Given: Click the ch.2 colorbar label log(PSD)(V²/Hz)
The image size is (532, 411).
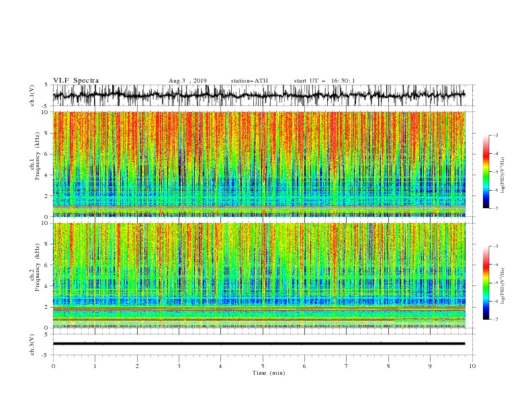Looking at the screenshot, I should 502,285.
